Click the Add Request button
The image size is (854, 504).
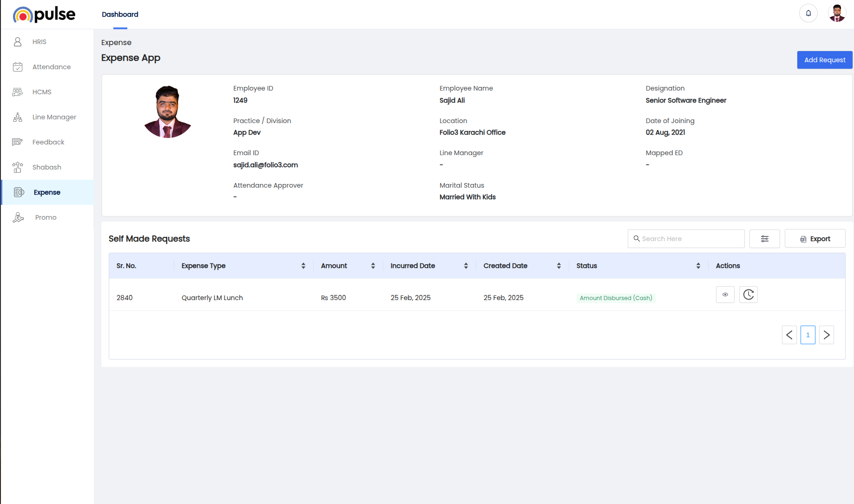824,60
